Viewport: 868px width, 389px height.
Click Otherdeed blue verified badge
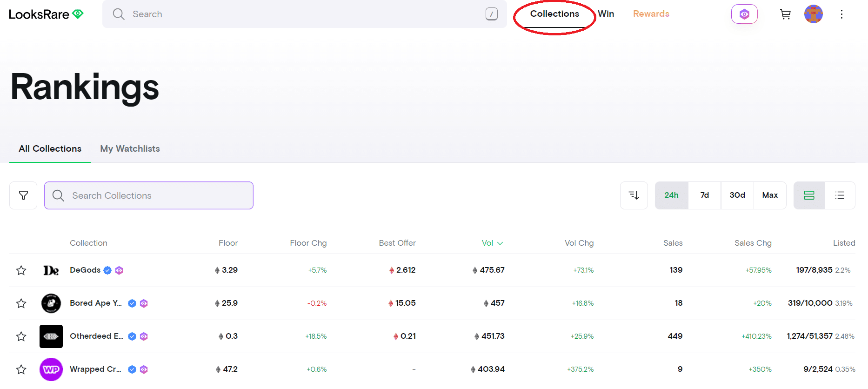point(132,336)
